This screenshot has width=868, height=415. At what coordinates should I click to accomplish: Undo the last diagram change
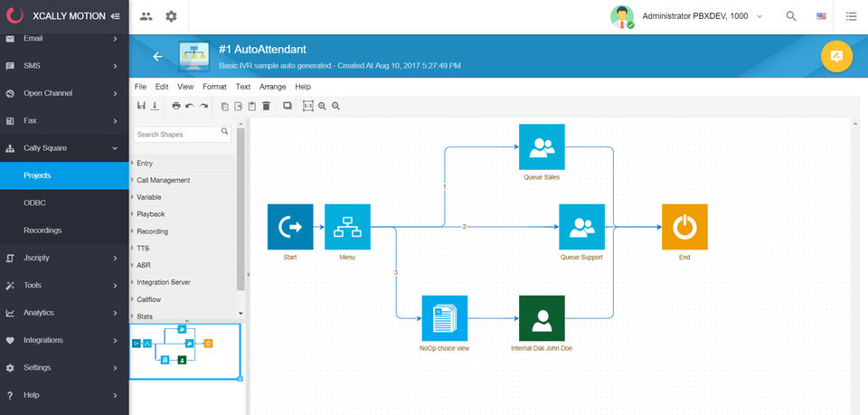pos(190,106)
